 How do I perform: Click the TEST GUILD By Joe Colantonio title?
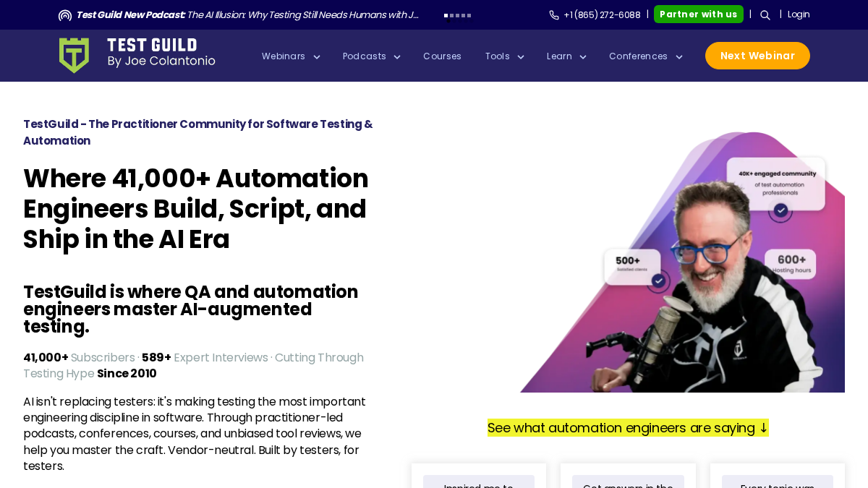point(161,53)
